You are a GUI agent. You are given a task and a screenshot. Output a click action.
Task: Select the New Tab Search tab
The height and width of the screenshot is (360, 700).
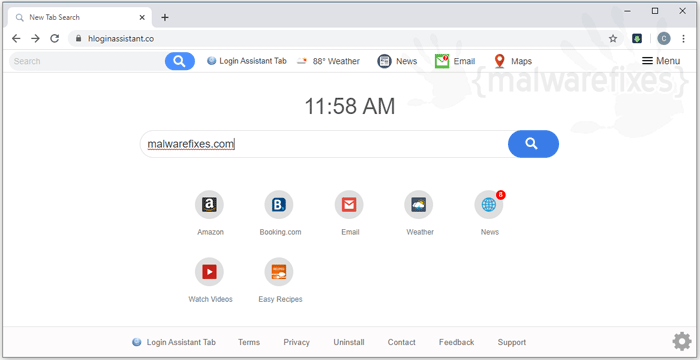(x=80, y=17)
